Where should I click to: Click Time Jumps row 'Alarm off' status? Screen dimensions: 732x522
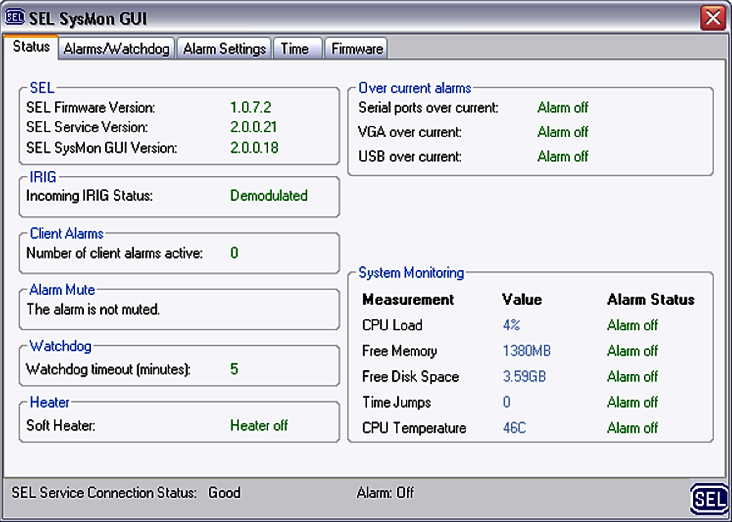point(633,402)
